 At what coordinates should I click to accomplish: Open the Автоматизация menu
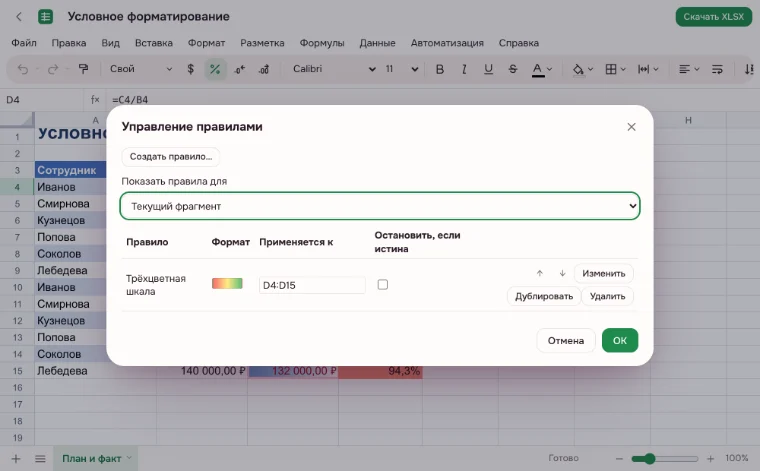coord(447,43)
